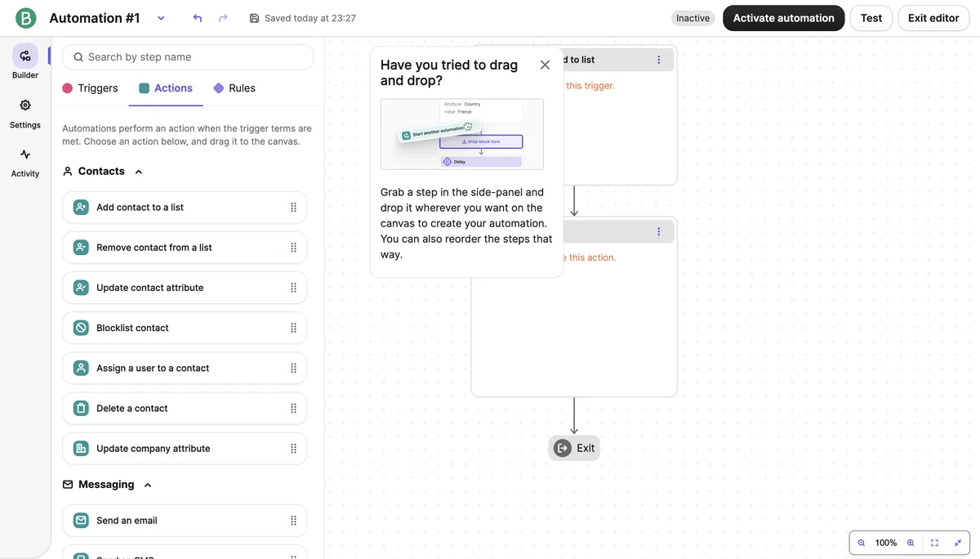The image size is (980, 559).
Task: Select the Delete a contact action
Action: click(x=185, y=408)
